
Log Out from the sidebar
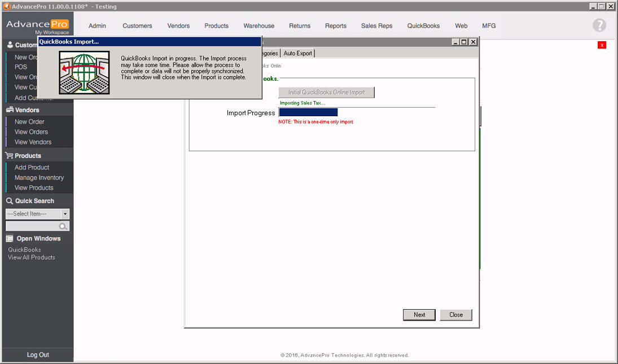38,354
